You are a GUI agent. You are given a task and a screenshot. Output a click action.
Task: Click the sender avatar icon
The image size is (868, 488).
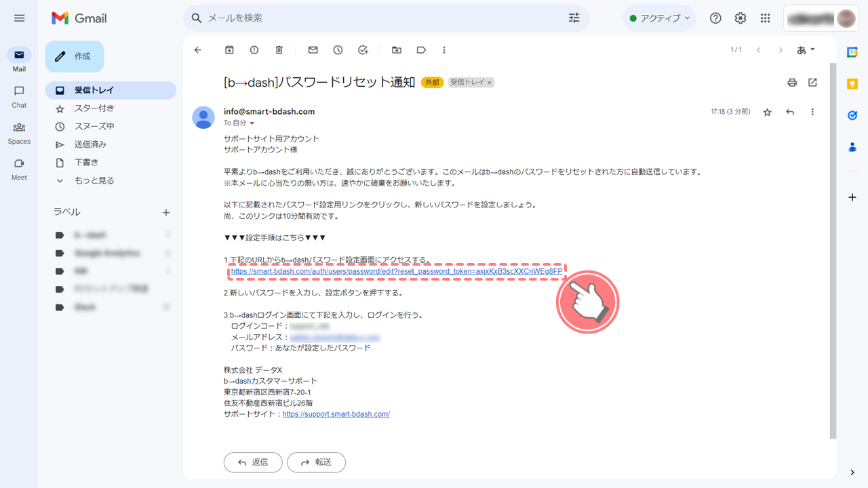[203, 117]
